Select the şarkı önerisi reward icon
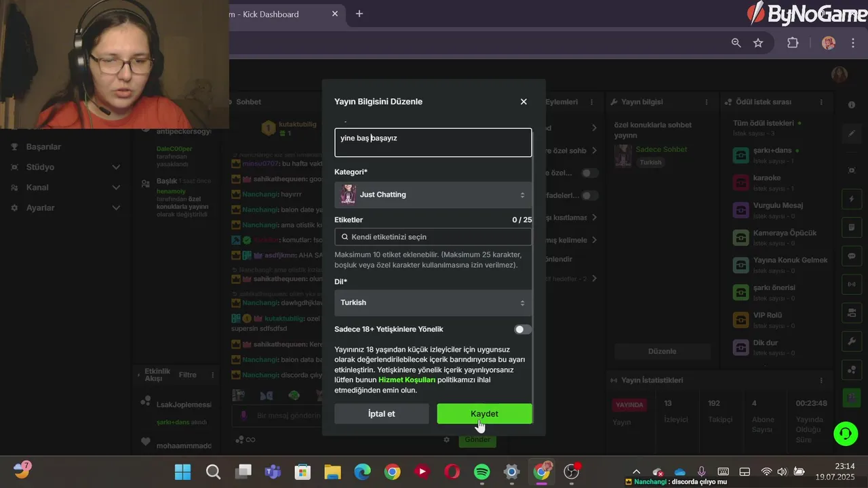 point(741,292)
